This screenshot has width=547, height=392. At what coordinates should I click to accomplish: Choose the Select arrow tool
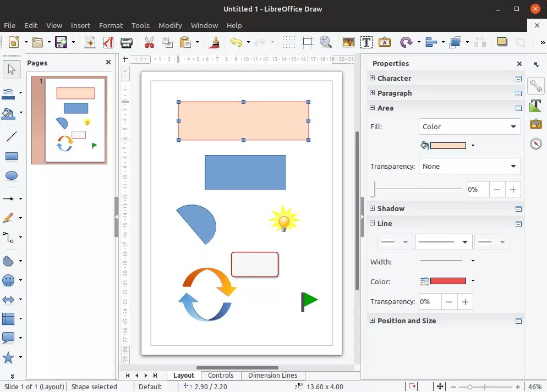click(x=12, y=69)
